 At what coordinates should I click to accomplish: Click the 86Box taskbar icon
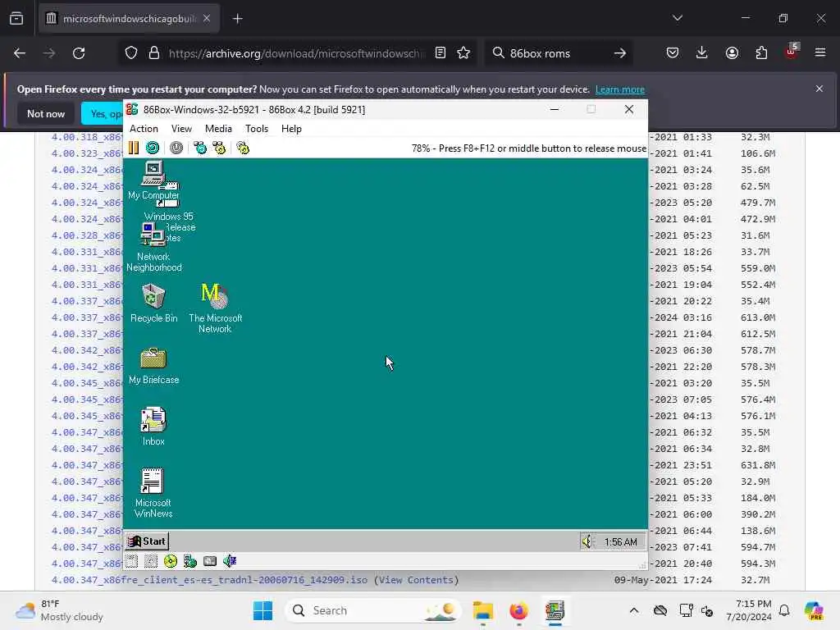pyautogui.click(x=555, y=610)
